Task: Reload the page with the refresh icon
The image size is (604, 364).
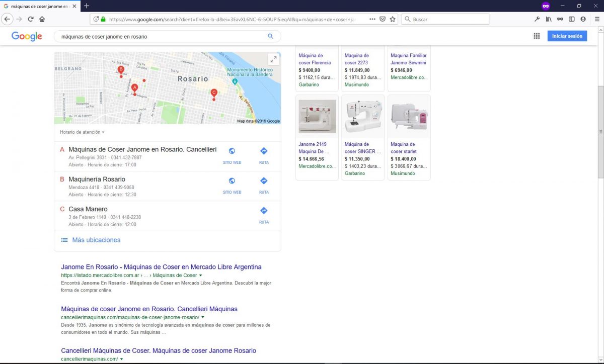Action: pos(31,19)
